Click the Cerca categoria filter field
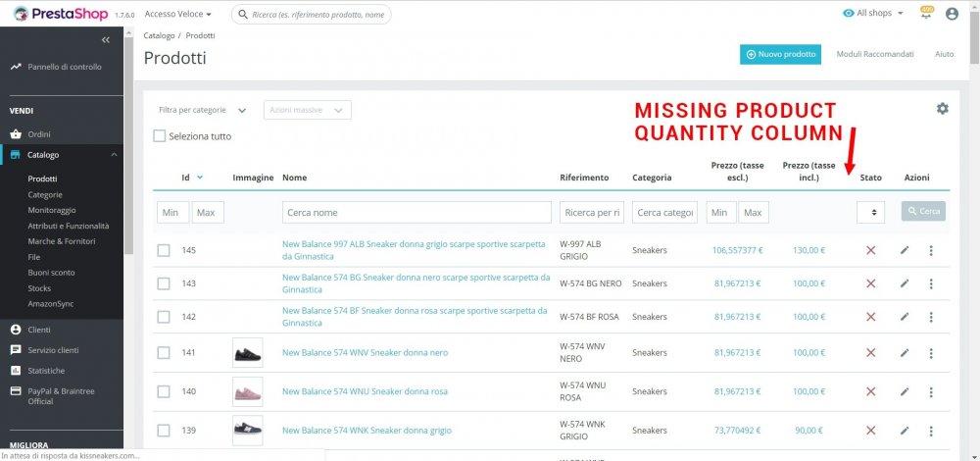The width and height of the screenshot is (980, 461). click(665, 212)
